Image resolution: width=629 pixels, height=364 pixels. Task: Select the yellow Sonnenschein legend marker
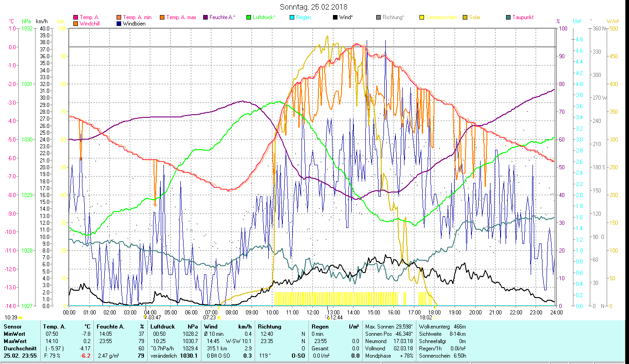422,18
